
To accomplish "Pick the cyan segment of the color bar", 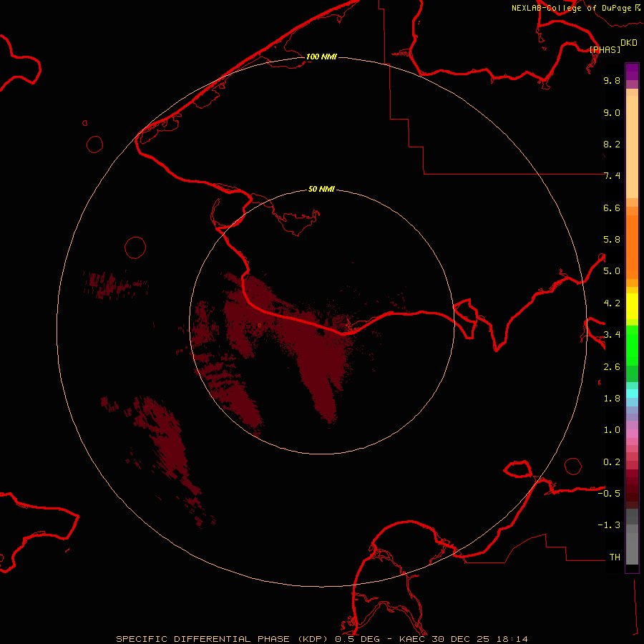I will [x=632, y=394].
